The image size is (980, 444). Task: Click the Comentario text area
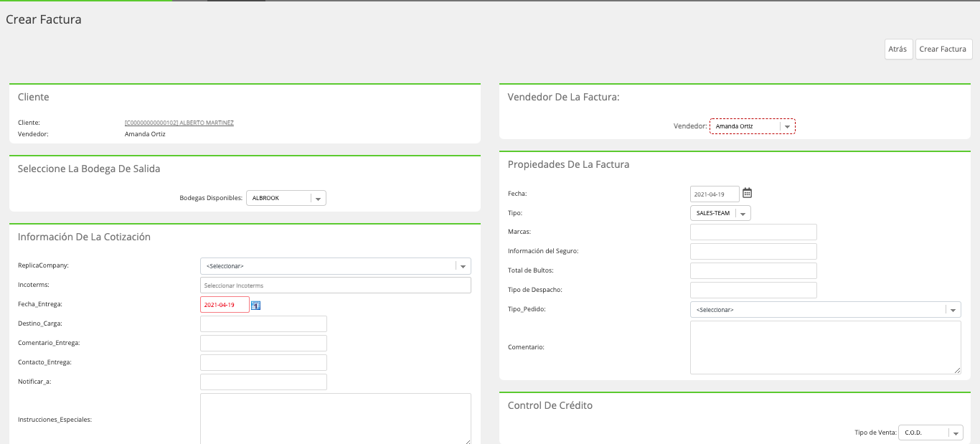coord(825,347)
